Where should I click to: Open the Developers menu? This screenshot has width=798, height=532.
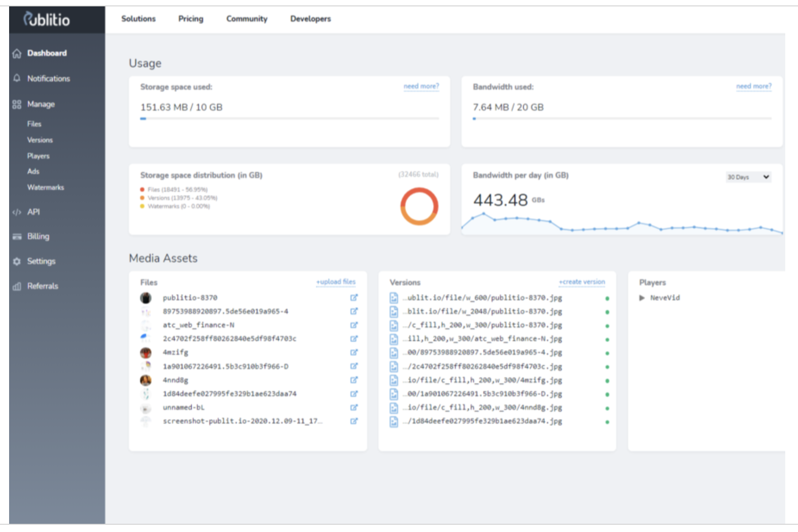311,19
